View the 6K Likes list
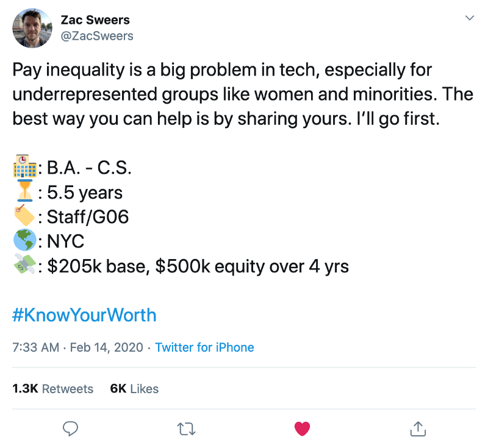Viewport: 488px width, 448px height. click(x=134, y=389)
